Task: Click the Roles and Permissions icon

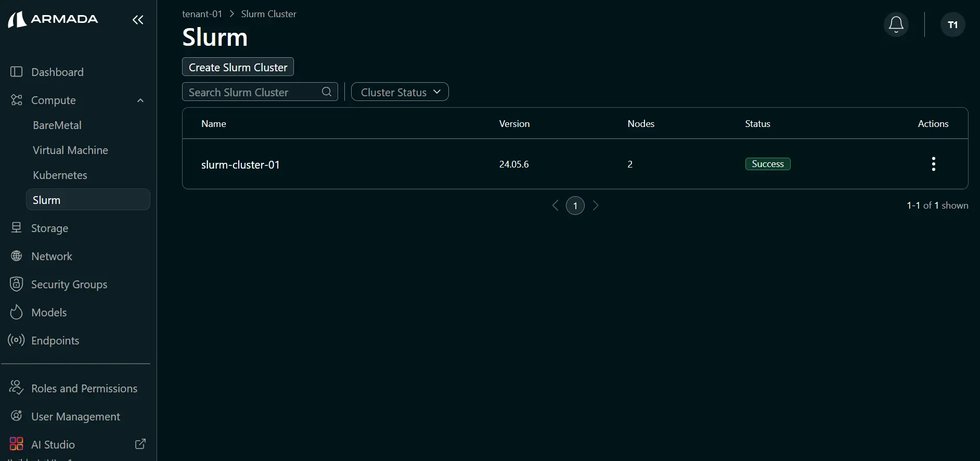Action: click(x=17, y=388)
